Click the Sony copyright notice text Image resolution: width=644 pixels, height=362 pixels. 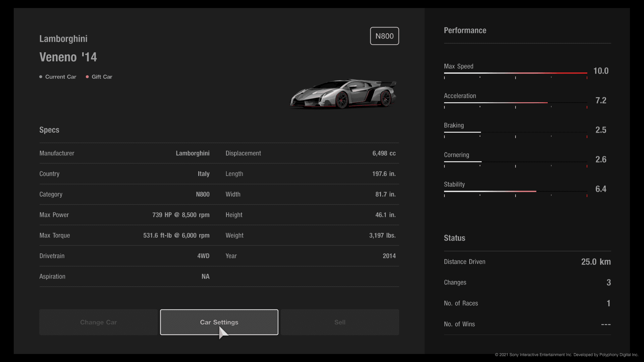(x=567, y=355)
